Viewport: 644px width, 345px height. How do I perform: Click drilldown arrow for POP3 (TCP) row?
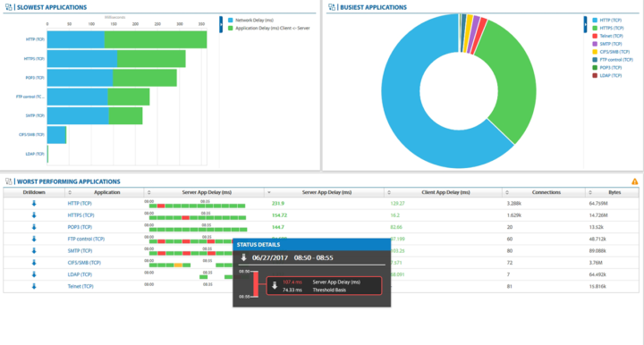point(34,227)
